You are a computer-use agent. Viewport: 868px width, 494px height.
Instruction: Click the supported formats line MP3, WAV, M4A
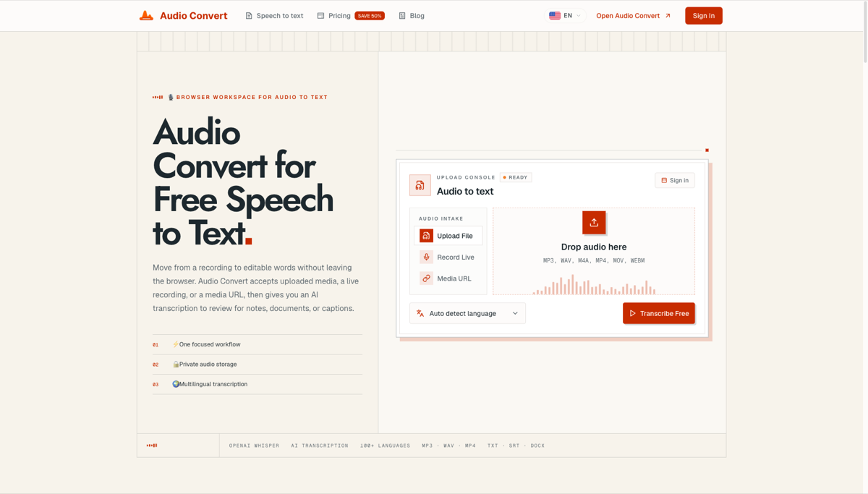[x=594, y=260]
